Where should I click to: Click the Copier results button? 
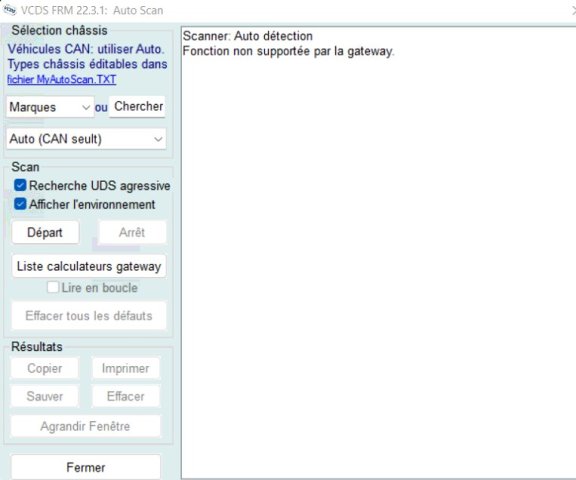[44, 368]
